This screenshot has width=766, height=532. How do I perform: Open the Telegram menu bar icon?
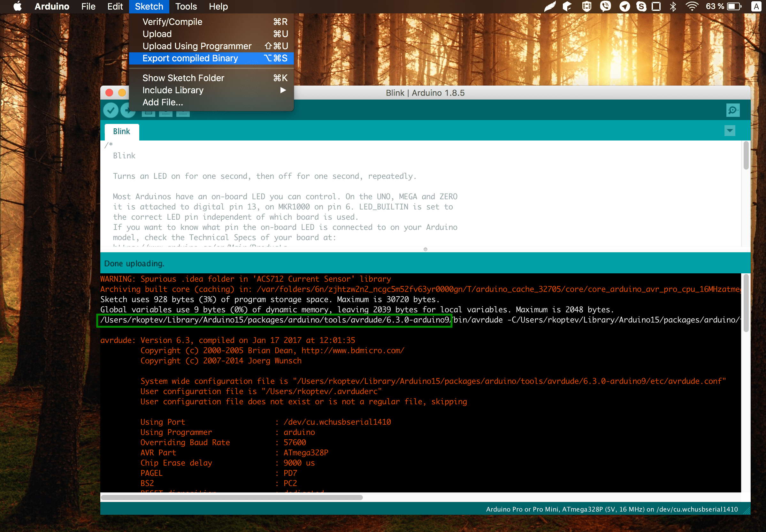coord(624,6)
